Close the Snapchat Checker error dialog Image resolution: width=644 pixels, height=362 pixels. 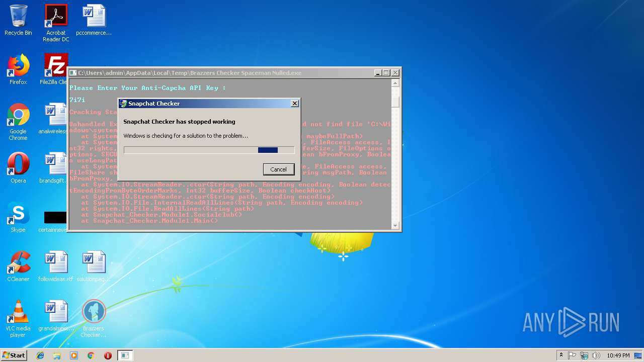[x=295, y=104]
